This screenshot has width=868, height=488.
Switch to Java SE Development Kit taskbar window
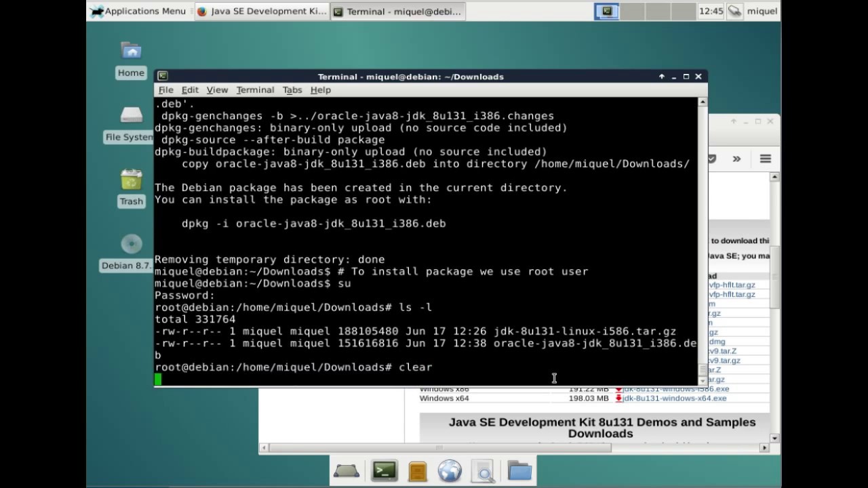(261, 11)
